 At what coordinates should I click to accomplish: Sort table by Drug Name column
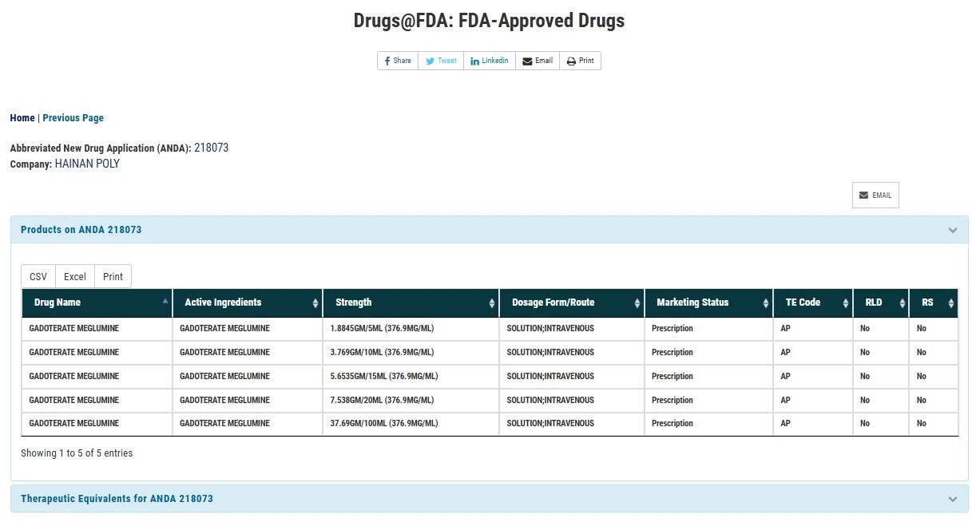[x=58, y=303]
